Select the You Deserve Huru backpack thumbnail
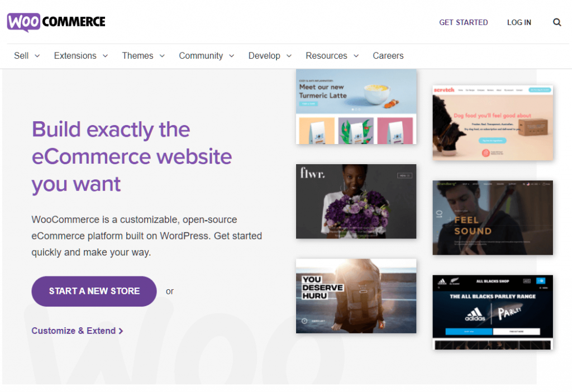The width and height of the screenshot is (572, 392). (x=356, y=296)
